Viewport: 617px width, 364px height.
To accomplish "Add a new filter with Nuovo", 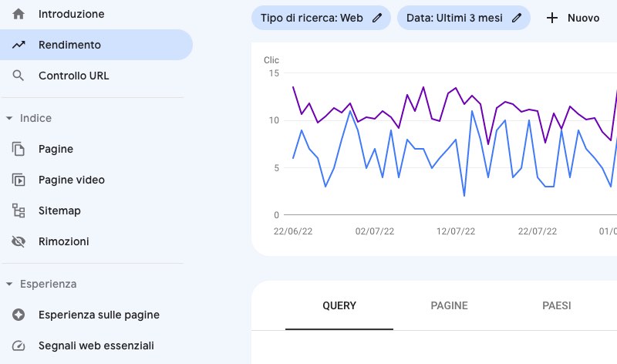I will (573, 18).
